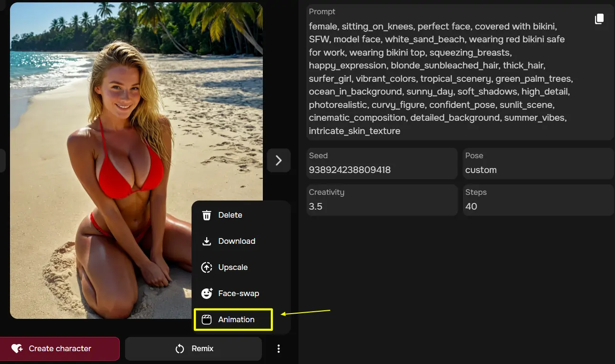
Task: Choose Face-swap from the context menu
Action: [x=239, y=294]
